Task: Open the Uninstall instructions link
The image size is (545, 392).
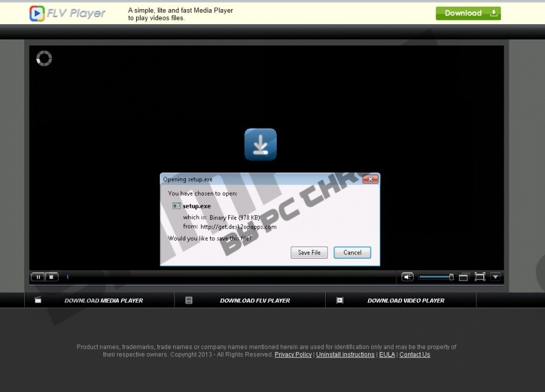Action: click(x=345, y=354)
